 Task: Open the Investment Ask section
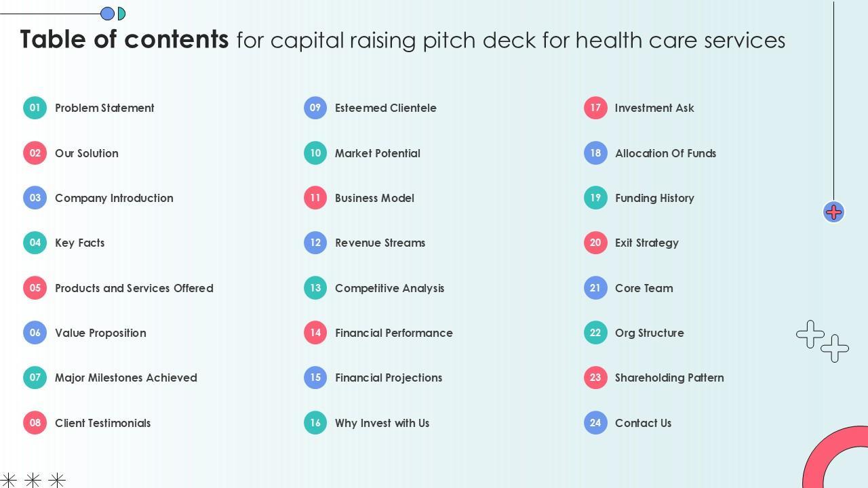[x=654, y=108]
